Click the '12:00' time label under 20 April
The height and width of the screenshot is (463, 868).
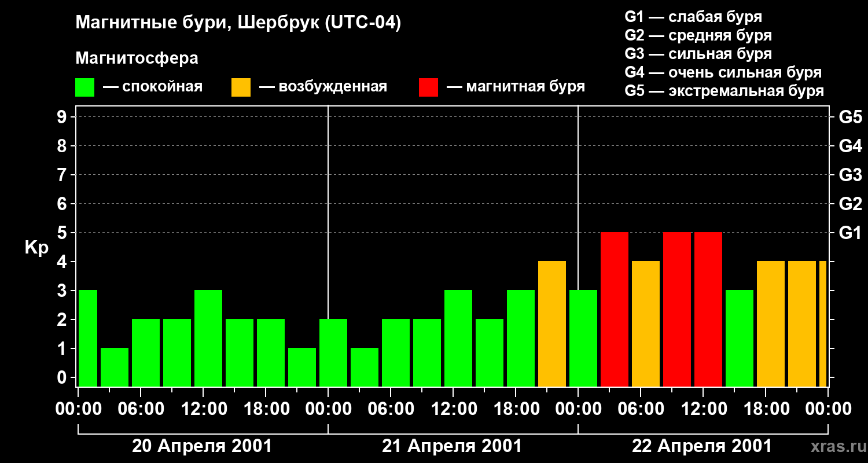(204, 409)
